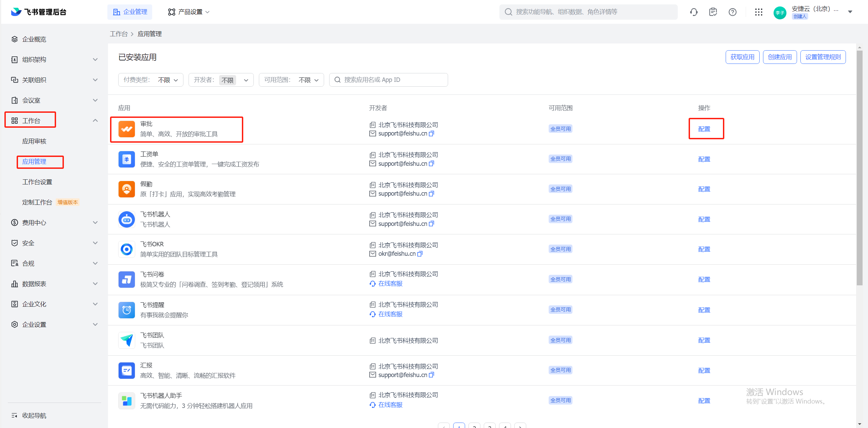The image size is (868, 428).
Task: Click the vertical scrollbar of the app list
Action: click(860, 168)
